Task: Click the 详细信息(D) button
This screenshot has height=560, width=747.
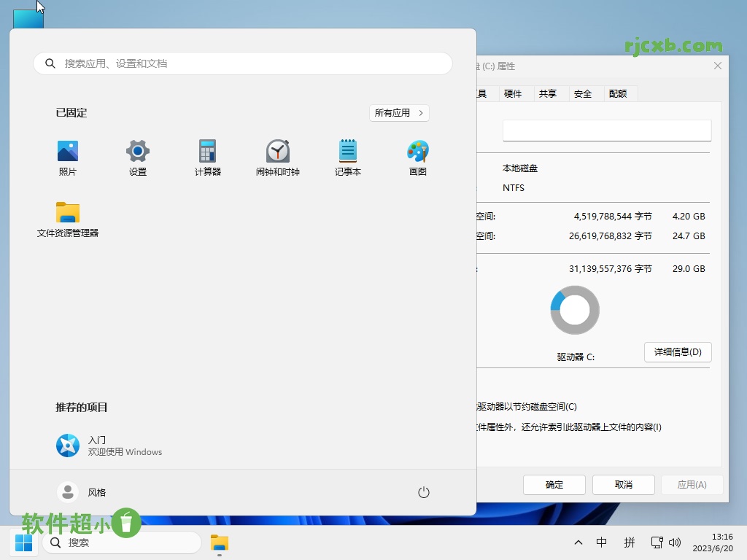Action: coord(678,351)
